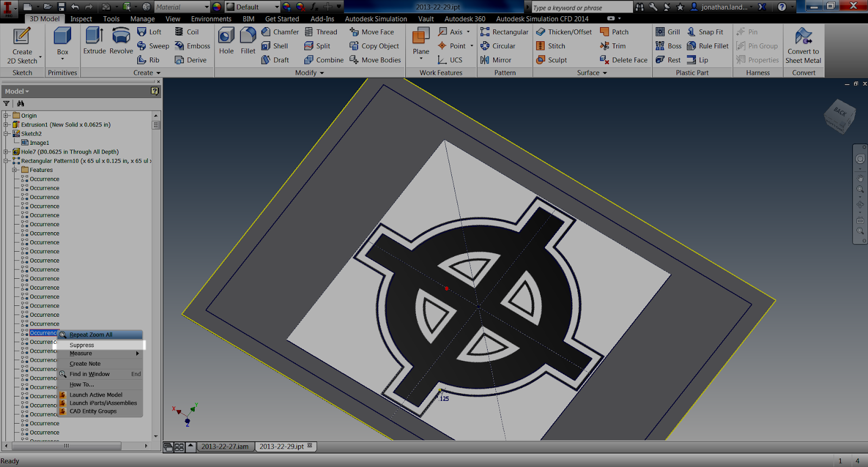Image resolution: width=868 pixels, height=467 pixels.
Task: Switch to the 2013-22-27.iam document tab
Action: pyautogui.click(x=225, y=447)
